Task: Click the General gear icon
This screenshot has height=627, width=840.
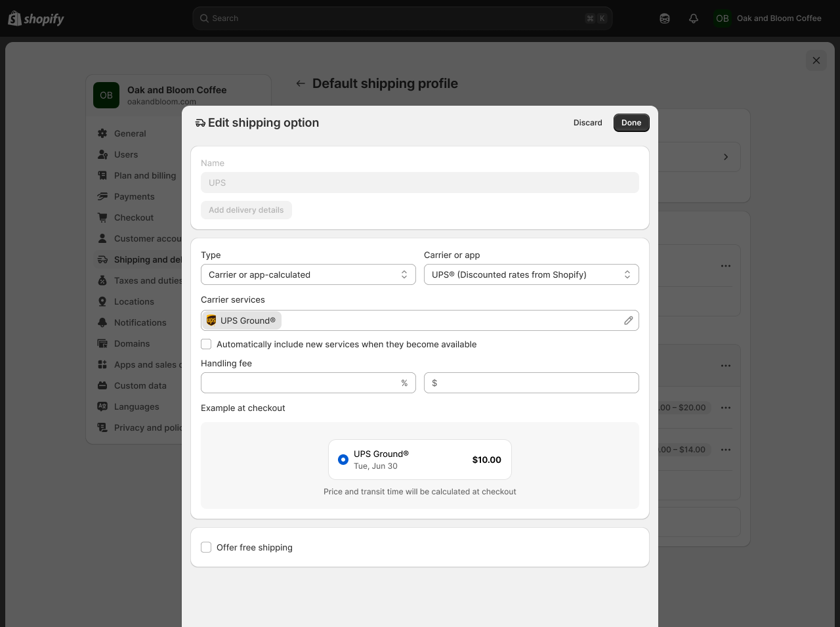Action: coord(102,133)
